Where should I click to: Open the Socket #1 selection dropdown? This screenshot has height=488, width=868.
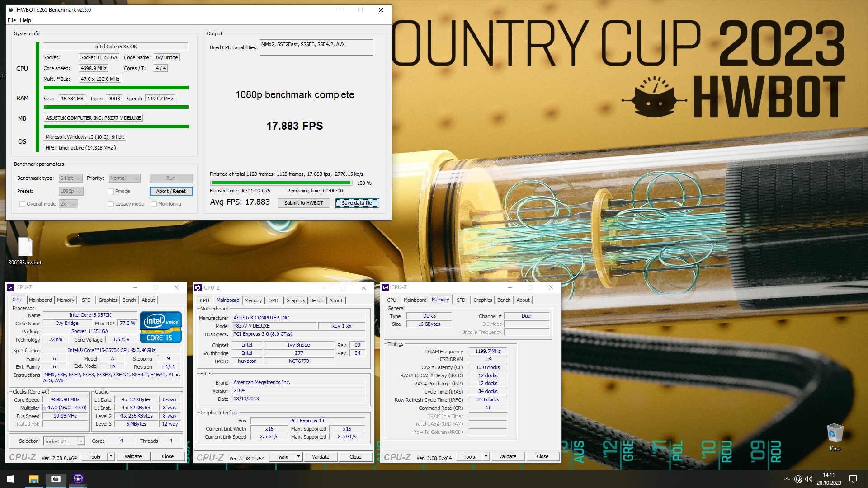(64, 441)
